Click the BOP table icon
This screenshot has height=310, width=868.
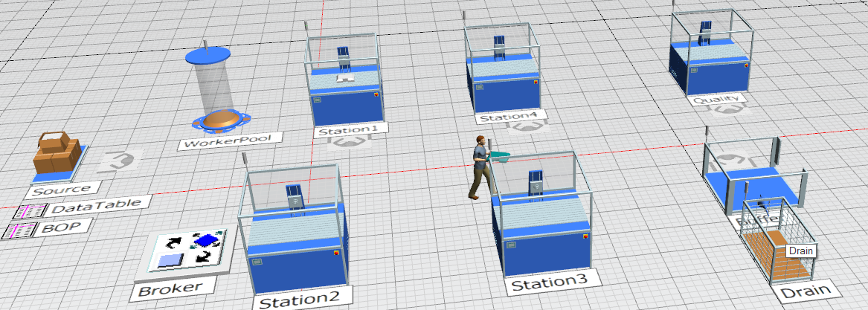point(25,230)
